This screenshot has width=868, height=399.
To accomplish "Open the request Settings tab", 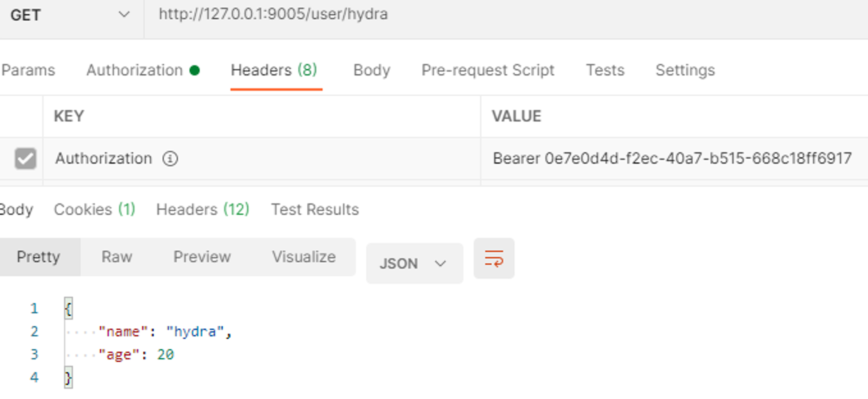I will (x=685, y=70).
